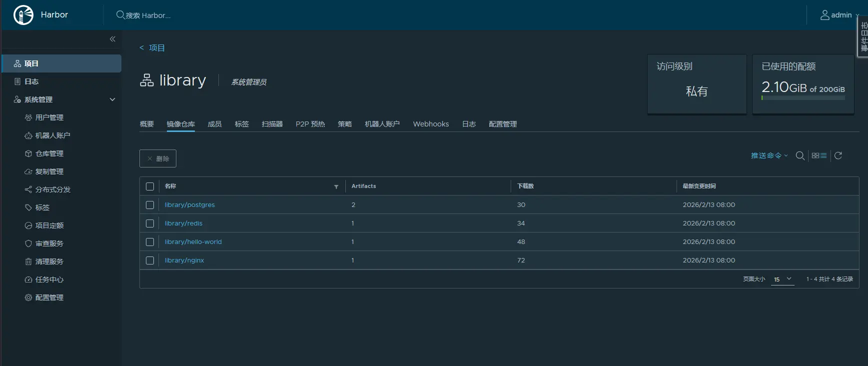Click the 项目定额 quota icon
This screenshot has height=366, width=868.
click(28, 225)
